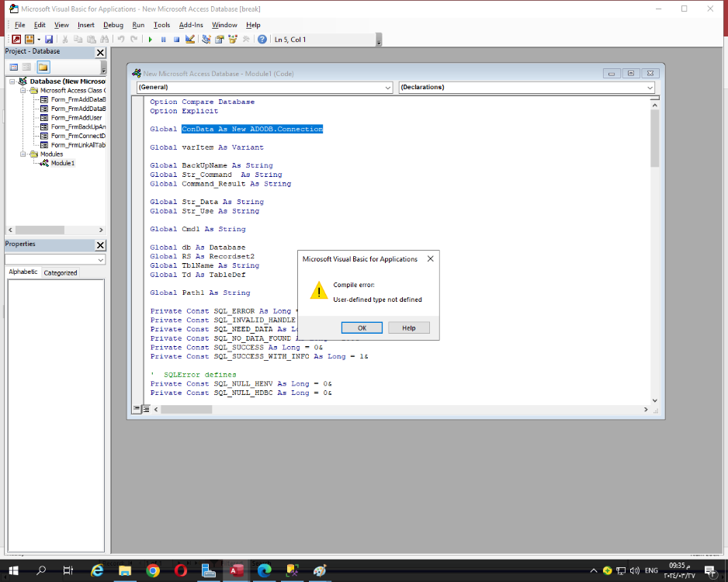
Task: Click OK on the compile error dialog
Action: (x=362, y=327)
